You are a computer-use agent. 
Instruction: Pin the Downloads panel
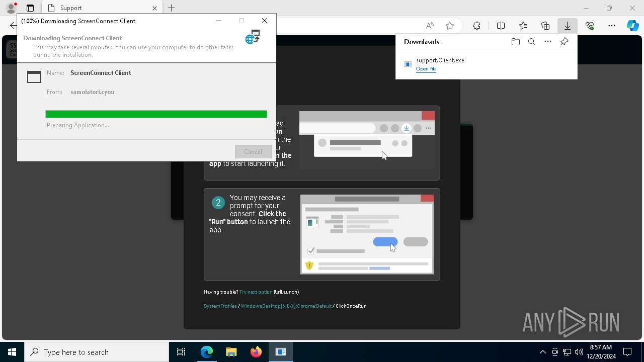[565, 42]
